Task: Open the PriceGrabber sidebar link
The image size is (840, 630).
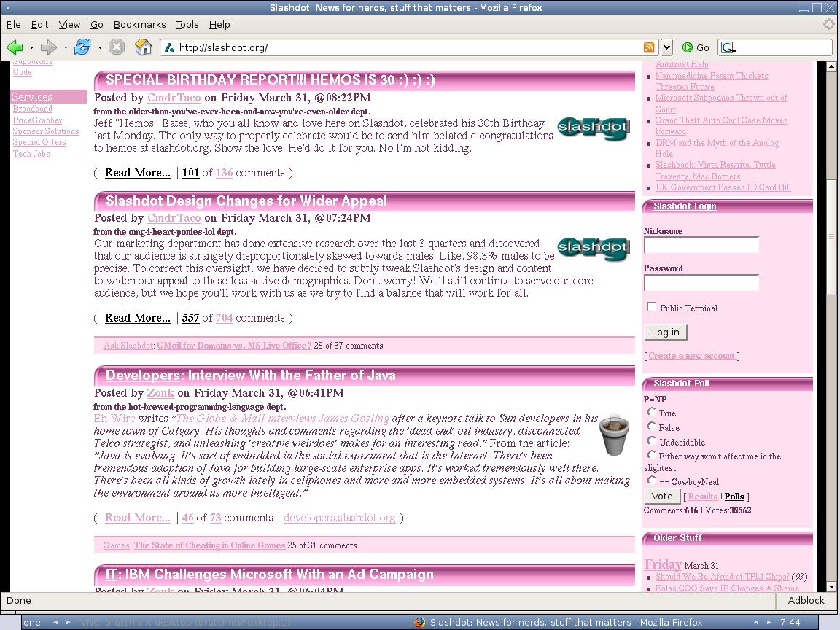Action: pos(37,120)
